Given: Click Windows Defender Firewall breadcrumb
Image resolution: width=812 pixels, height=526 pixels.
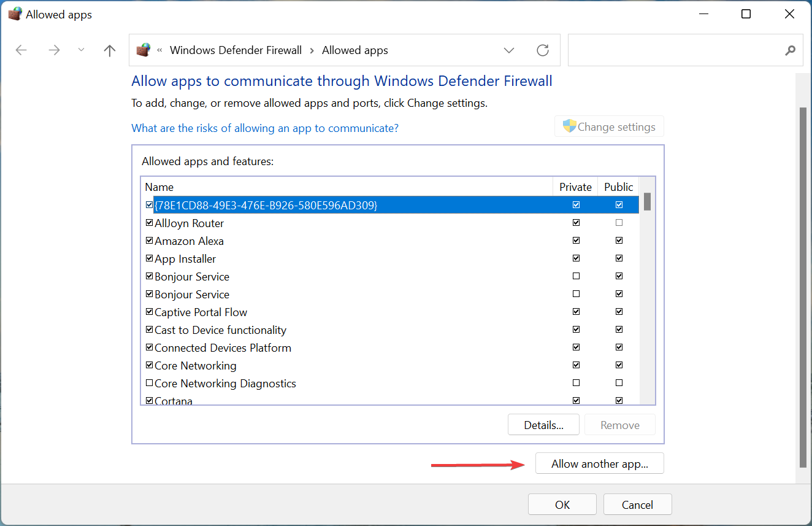Looking at the screenshot, I should [x=236, y=50].
